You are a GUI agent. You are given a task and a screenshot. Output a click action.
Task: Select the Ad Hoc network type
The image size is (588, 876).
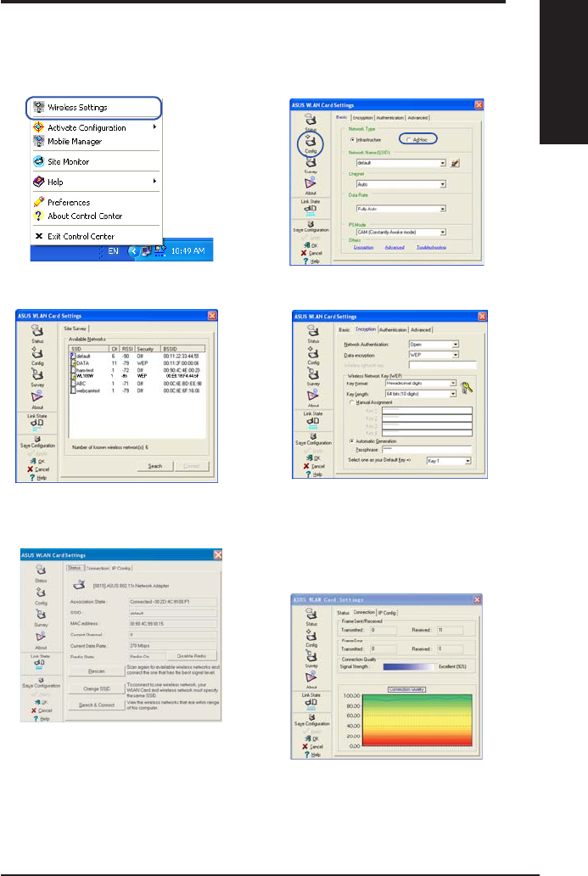point(417,140)
